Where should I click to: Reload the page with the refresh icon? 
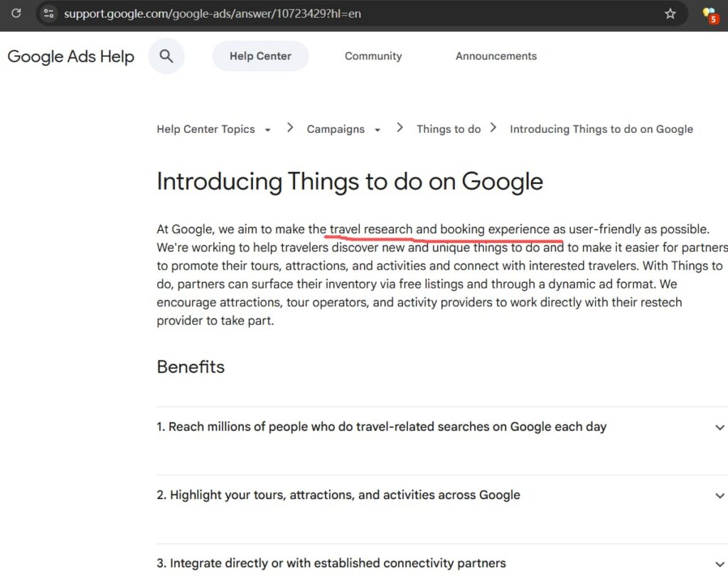click(16, 13)
